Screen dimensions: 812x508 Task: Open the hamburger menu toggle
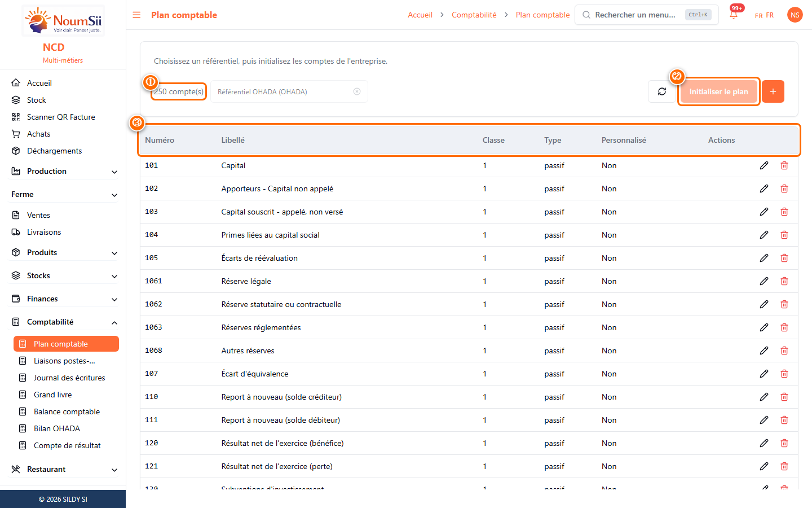pyautogui.click(x=136, y=15)
